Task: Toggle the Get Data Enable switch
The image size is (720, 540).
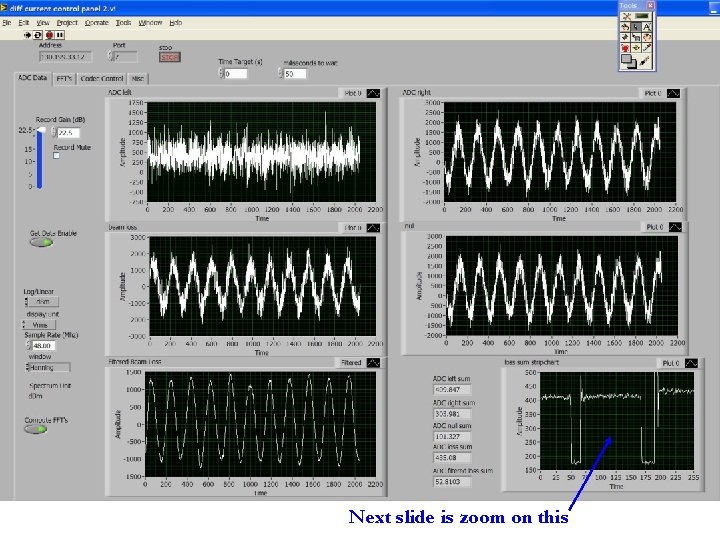Action: point(42,243)
